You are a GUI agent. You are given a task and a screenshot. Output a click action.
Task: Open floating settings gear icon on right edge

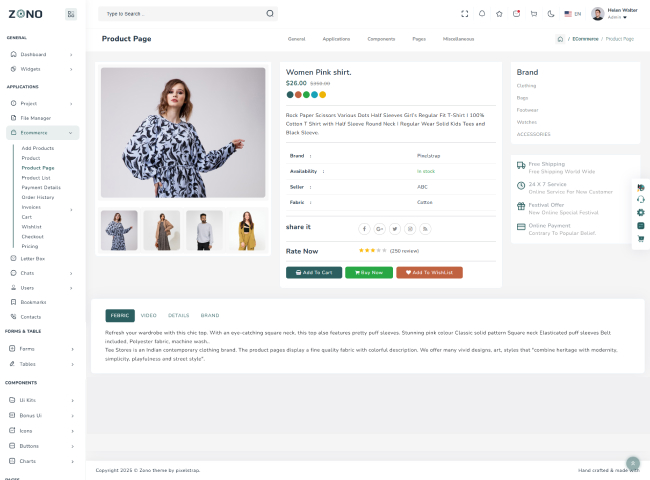pos(640,213)
